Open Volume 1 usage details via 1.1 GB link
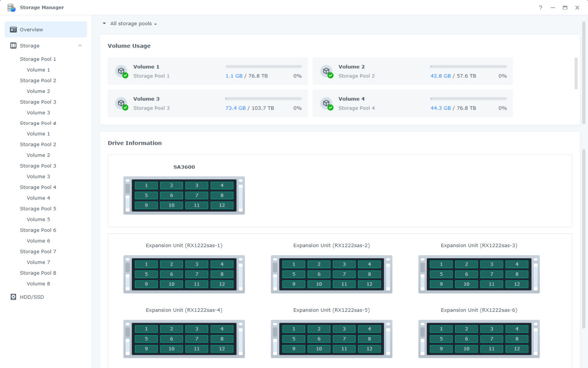The height and width of the screenshot is (368, 588). tap(233, 76)
